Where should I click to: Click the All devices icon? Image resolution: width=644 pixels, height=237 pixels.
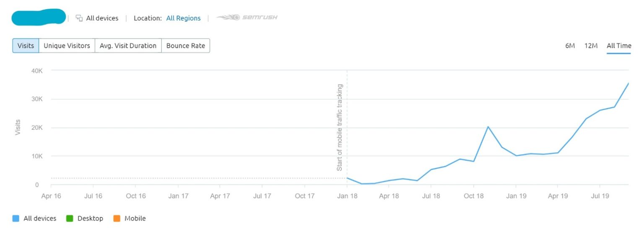(79, 18)
